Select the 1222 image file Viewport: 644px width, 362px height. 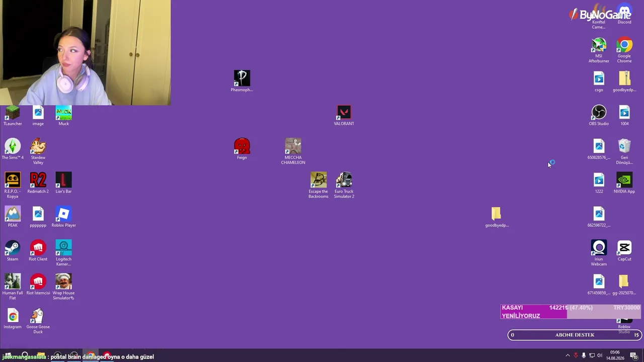click(599, 180)
